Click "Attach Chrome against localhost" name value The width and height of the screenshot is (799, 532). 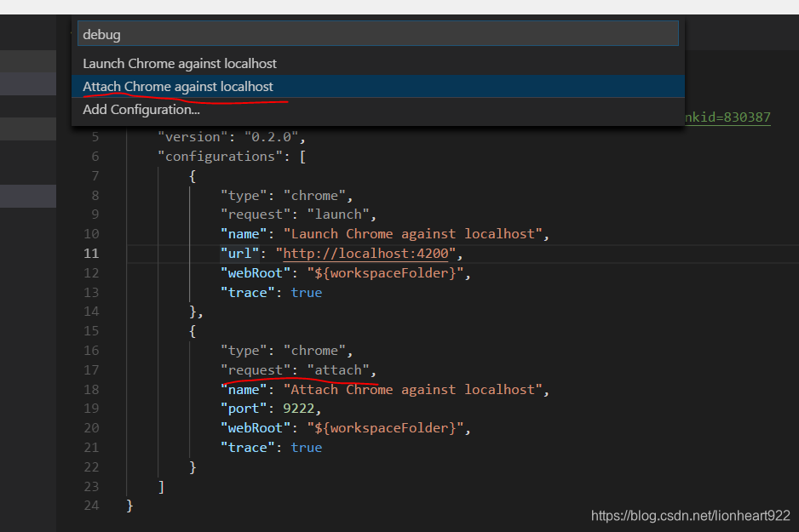413,390
